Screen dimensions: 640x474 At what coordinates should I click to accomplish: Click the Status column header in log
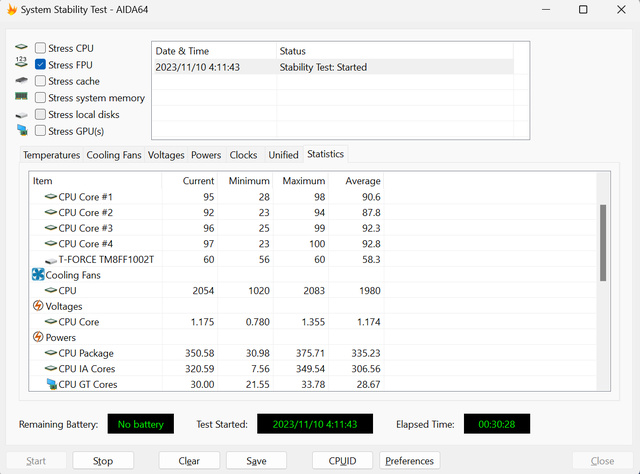tap(395, 51)
